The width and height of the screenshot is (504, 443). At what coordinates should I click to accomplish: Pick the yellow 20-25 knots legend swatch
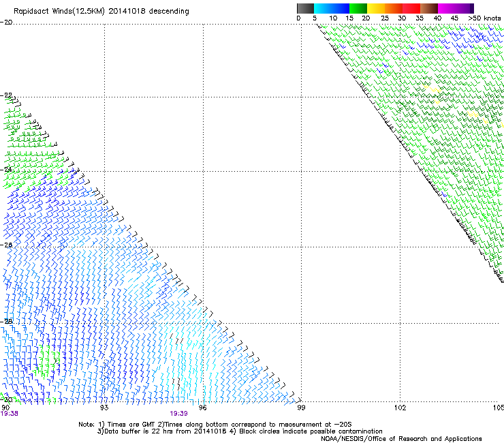tap(376, 8)
